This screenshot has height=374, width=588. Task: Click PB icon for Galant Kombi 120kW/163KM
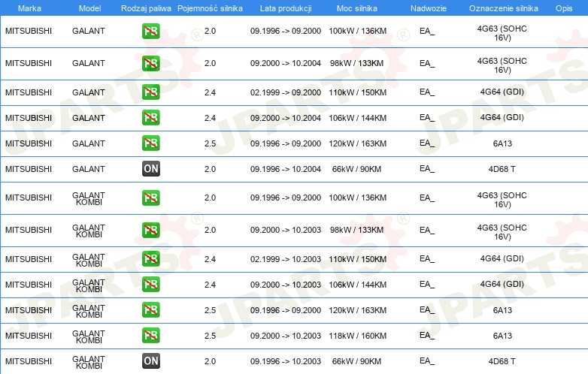pos(150,310)
